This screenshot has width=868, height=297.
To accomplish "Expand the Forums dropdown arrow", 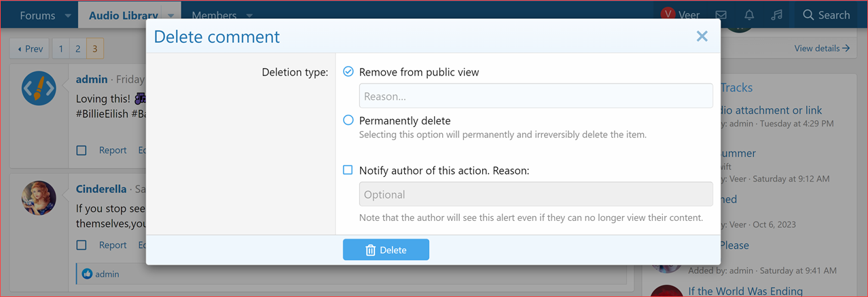I will pyautogui.click(x=67, y=16).
